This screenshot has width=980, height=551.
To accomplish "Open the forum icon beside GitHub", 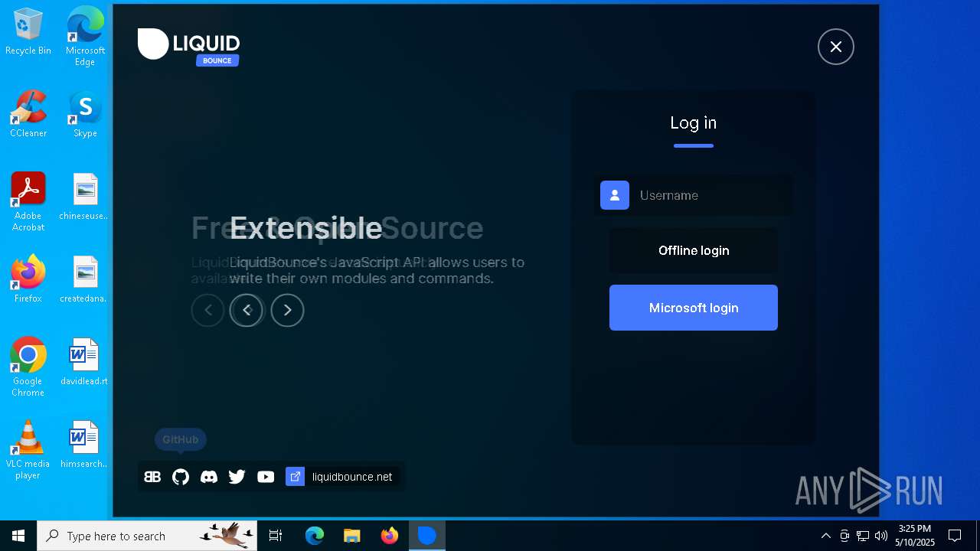I will pos(152,477).
